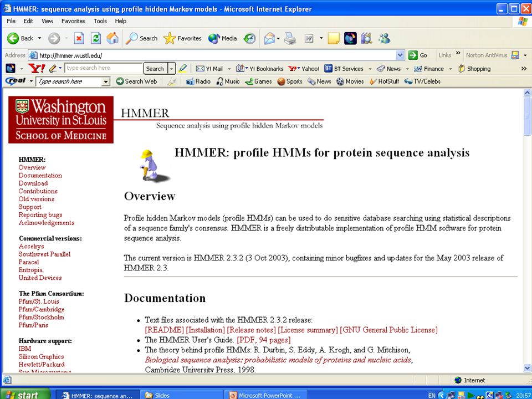Click the Yahoo toolbar highlighter icon
Image resolution: width=532 pixels, height=399 pixels.
click(182, 68)
